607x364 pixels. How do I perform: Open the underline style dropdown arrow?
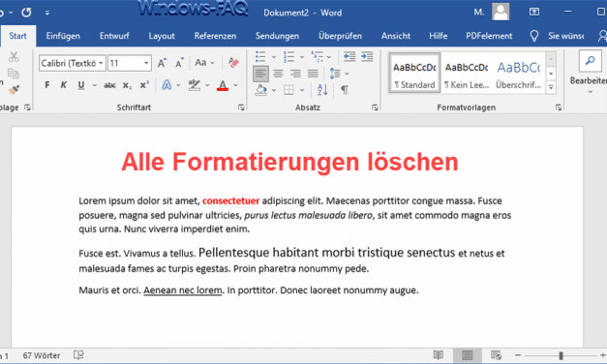pos(94,85)
